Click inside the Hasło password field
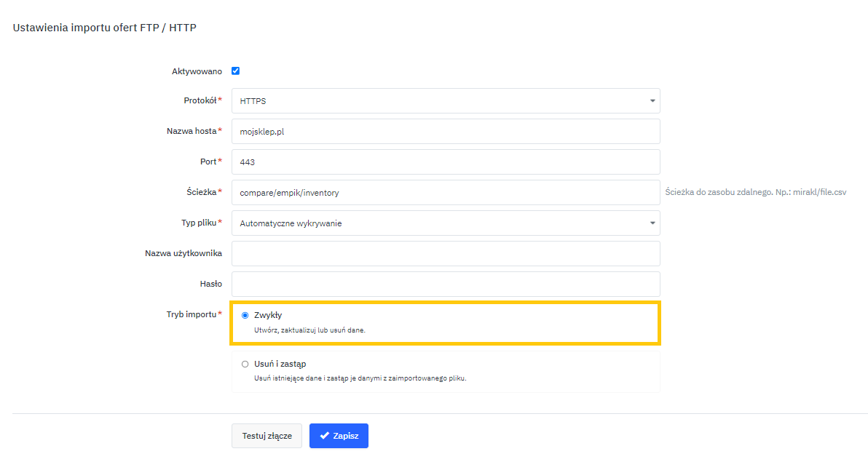Viewport: 868px width, 462px height. tap(445, 284)
